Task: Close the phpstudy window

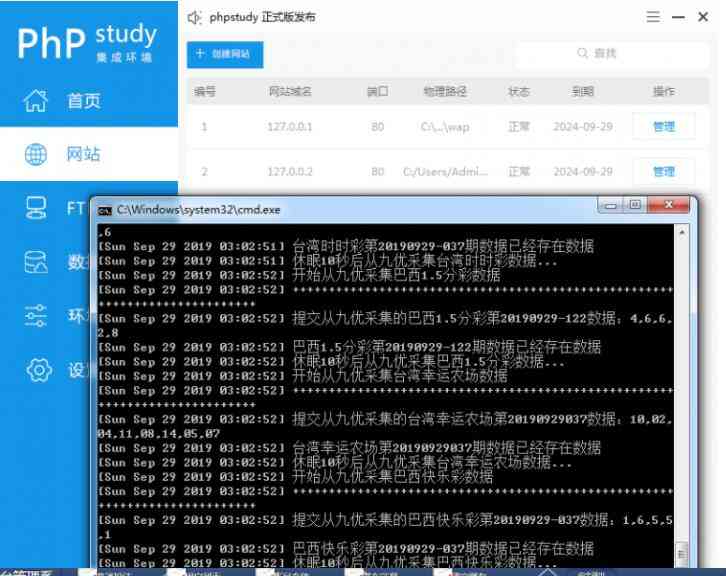Action: 703,17
